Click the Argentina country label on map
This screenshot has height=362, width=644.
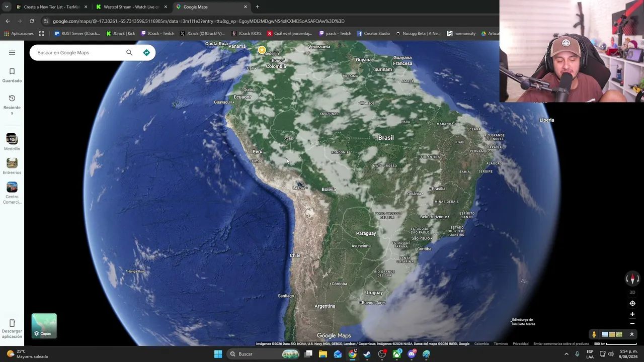(325, 306)
